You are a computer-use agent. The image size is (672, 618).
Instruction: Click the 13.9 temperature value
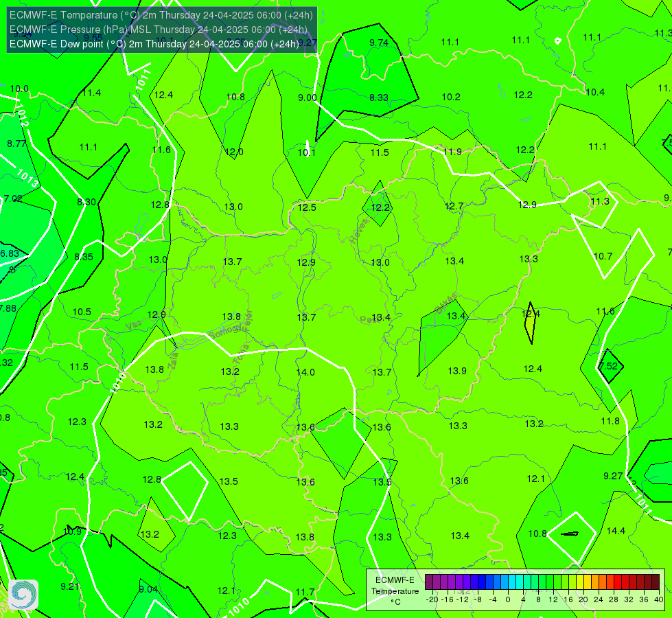pos(457,371)
